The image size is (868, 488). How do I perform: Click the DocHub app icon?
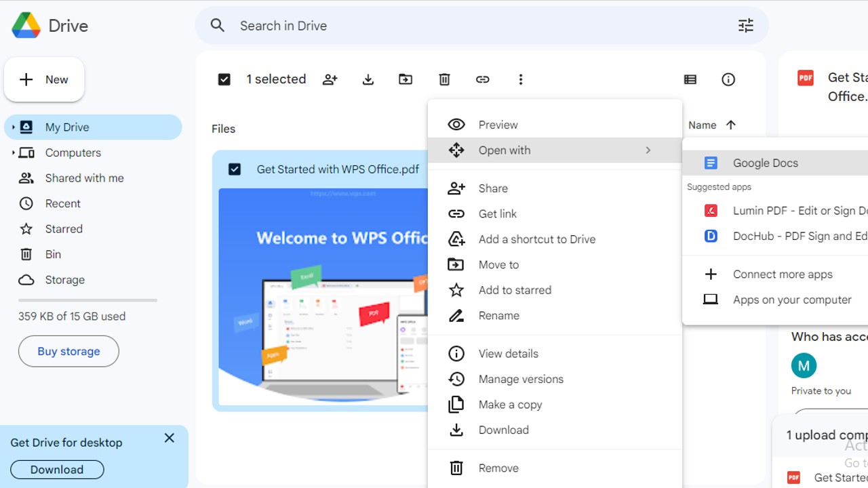coord(711,236)
